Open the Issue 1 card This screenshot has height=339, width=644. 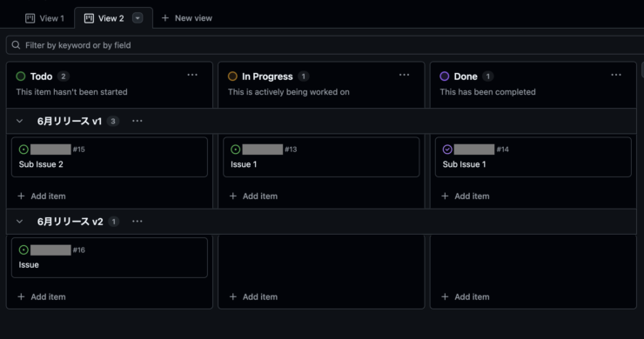(x=321, y=157)
